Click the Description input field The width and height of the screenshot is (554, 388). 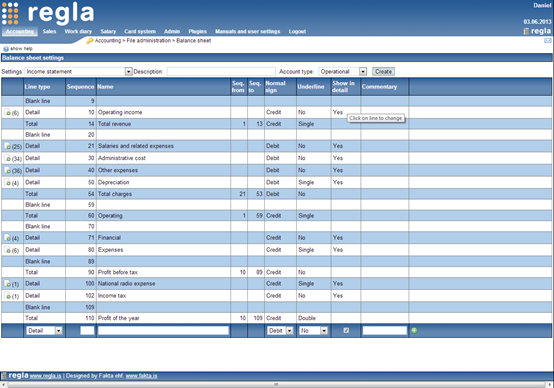(221, 71)
